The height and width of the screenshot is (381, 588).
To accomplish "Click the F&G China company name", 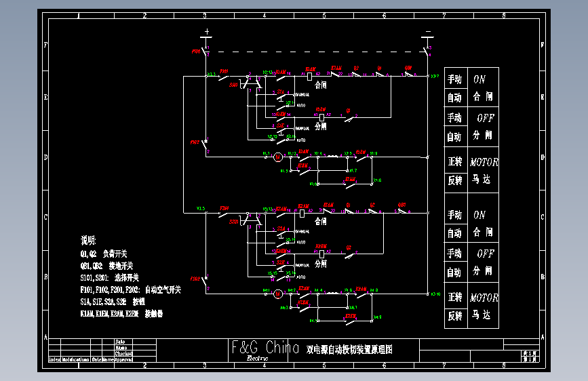I will pos(265,347).
